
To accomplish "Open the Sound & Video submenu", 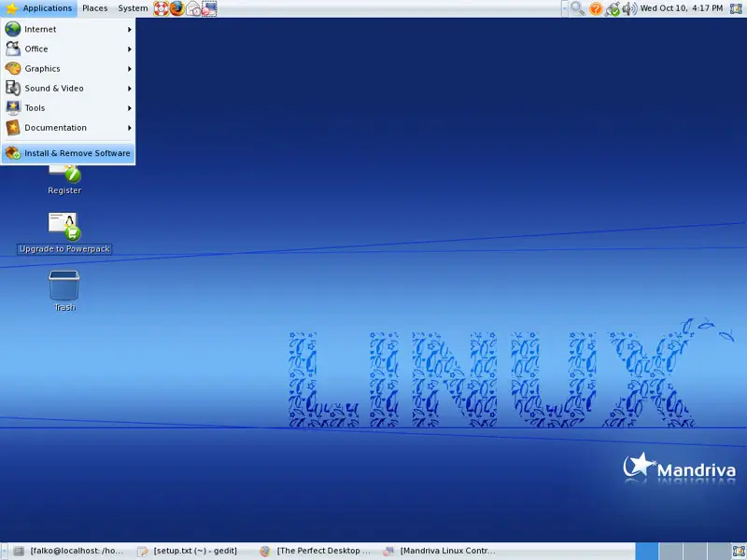I will tap(68, 89).
